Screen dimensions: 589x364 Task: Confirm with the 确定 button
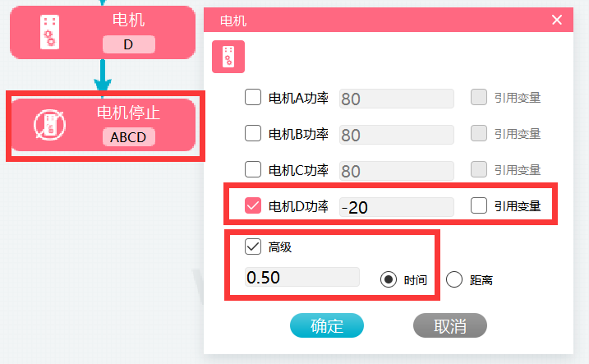[327, 325]
